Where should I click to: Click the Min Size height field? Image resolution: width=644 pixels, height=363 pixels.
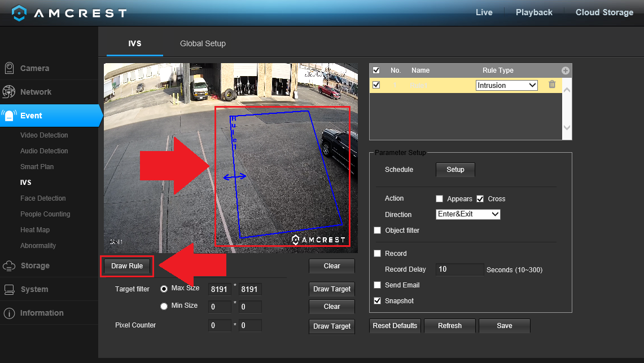click(250, 307)
